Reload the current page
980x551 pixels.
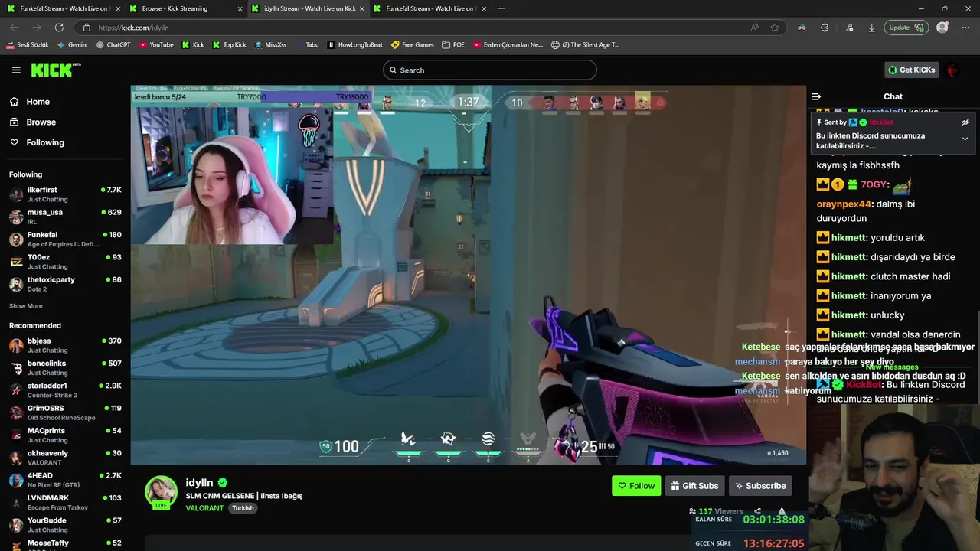point(60,28)
